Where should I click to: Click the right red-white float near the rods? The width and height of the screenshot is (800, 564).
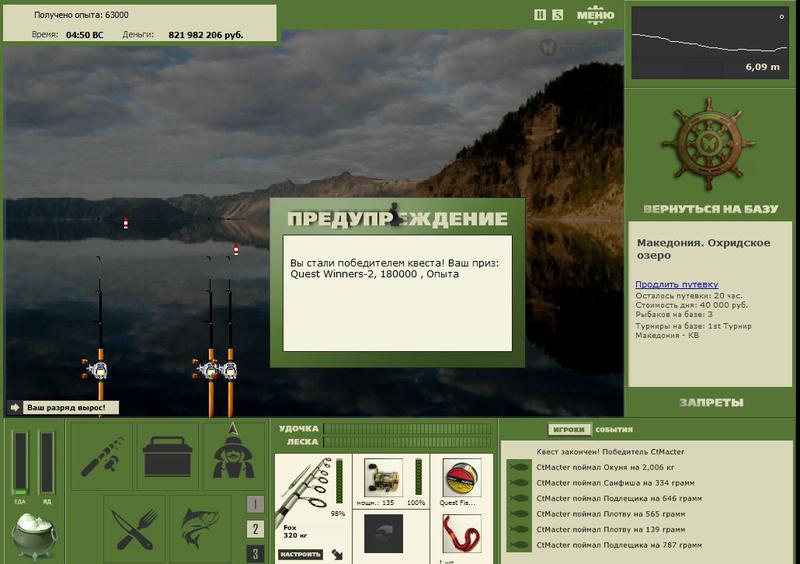[236, 250]
